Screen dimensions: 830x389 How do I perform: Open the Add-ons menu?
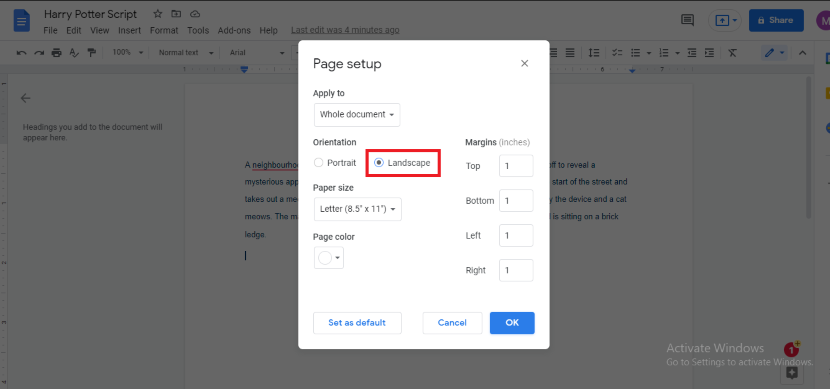click(x=234, y=31)
